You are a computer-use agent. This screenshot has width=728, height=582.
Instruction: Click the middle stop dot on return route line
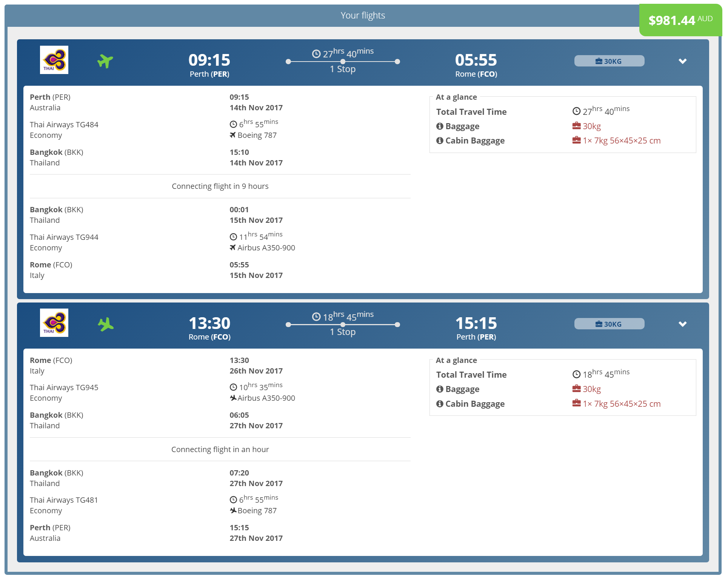click(343, 324)
